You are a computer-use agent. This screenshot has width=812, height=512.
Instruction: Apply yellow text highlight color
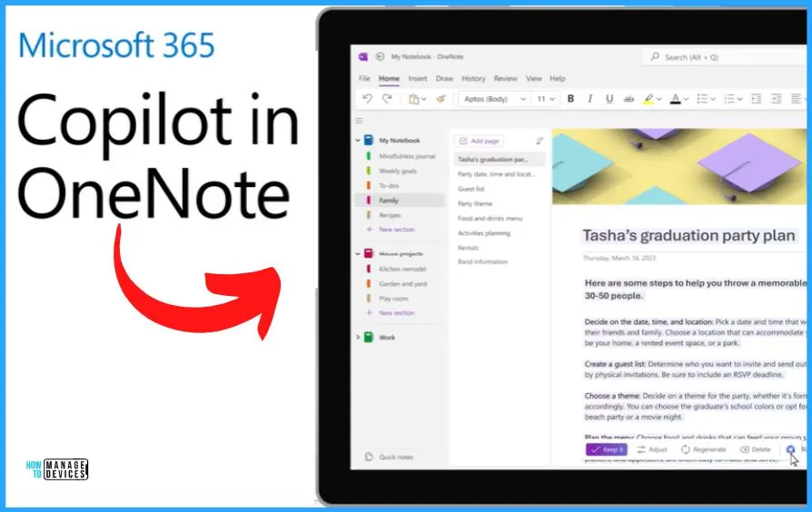tap(649, 99)
